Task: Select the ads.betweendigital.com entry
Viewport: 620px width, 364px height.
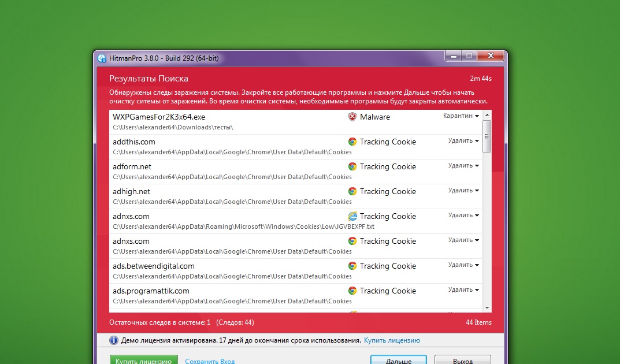Action: (x=296, y=271)
